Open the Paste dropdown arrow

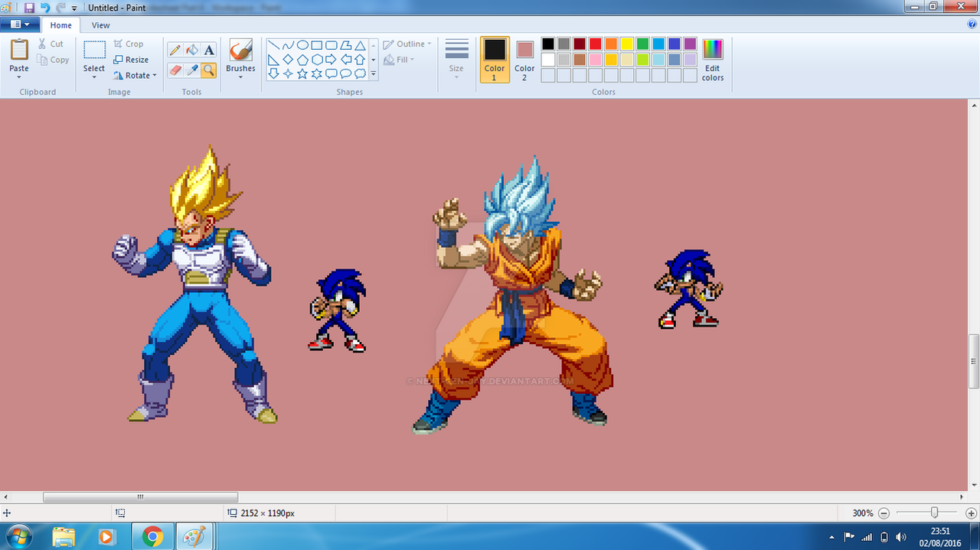[19, 78]
